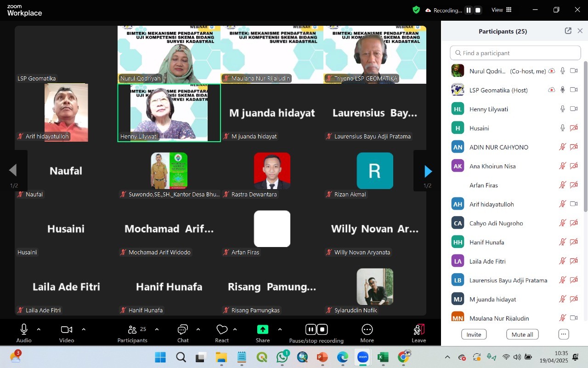
Task: Click the green encryption shield icon
Action: click(416, 10)
